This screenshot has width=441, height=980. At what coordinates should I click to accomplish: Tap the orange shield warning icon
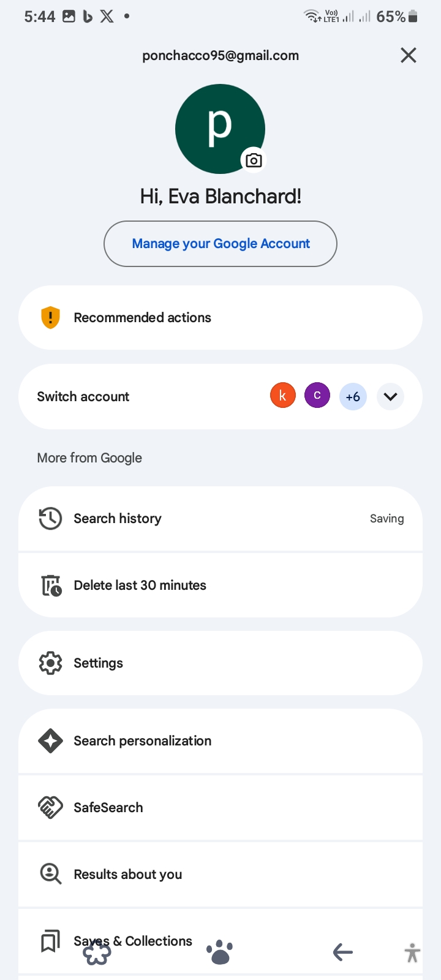(x=50, y=317)
